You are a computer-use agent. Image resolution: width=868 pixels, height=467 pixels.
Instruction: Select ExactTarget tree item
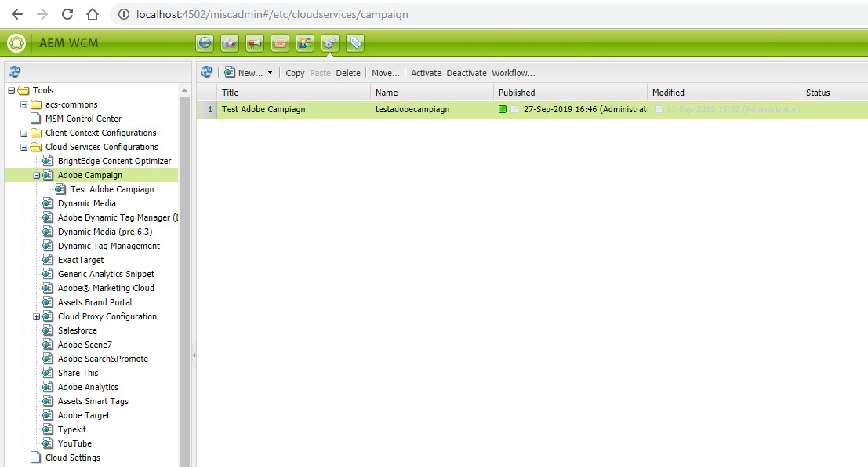point(80,260)
